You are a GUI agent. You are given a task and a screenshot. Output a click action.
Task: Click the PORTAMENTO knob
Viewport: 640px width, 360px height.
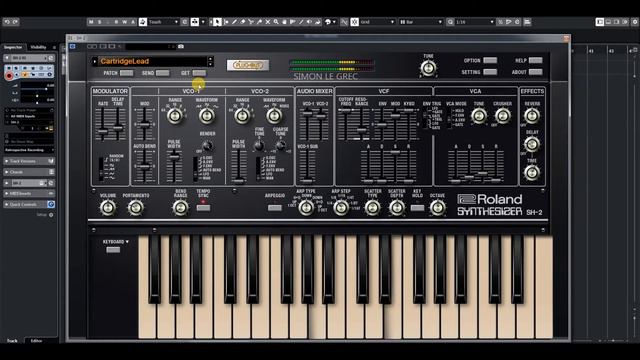click(136, 208)
